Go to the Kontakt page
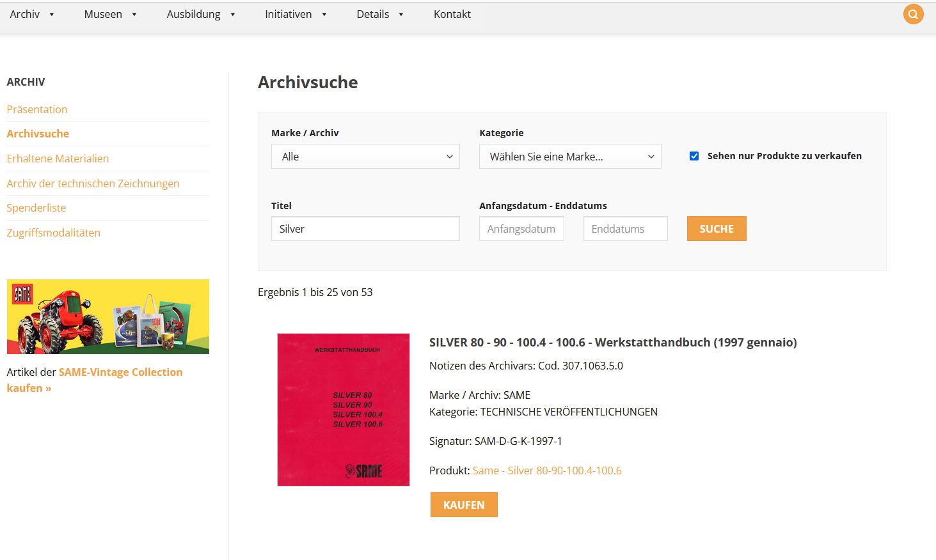This screenshot has width=936, height=560. 452,14
